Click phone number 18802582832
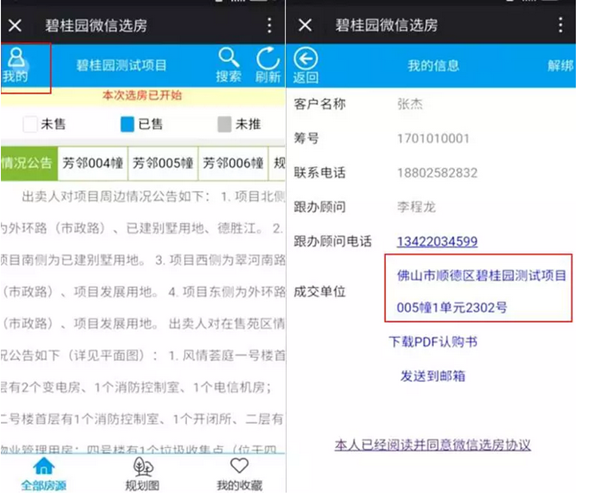 437,173
